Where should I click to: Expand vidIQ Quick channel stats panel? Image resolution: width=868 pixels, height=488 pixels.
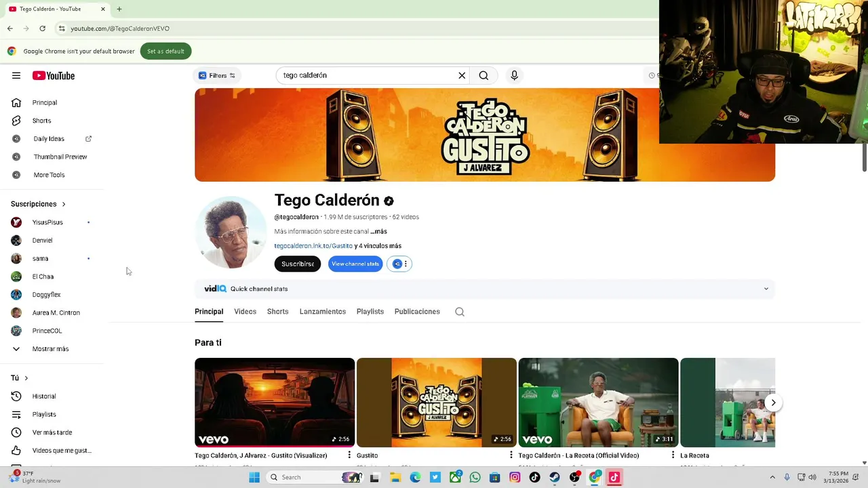coord(766,289)
